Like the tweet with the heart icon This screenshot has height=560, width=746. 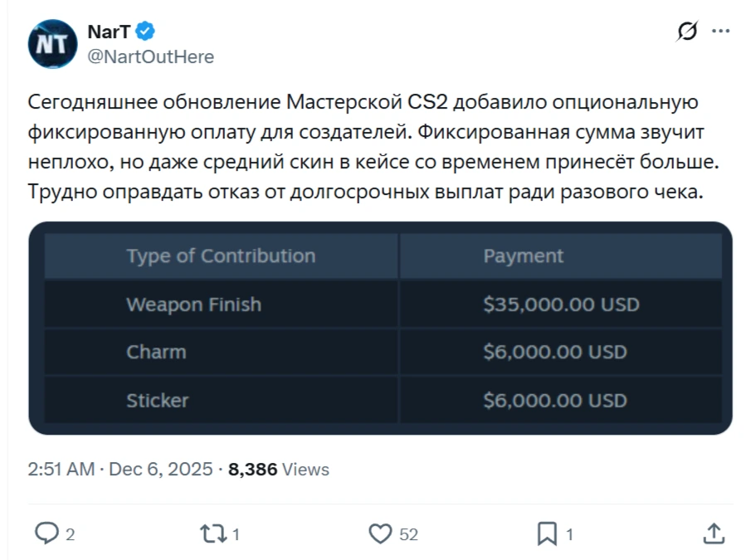tap(380, 533)
